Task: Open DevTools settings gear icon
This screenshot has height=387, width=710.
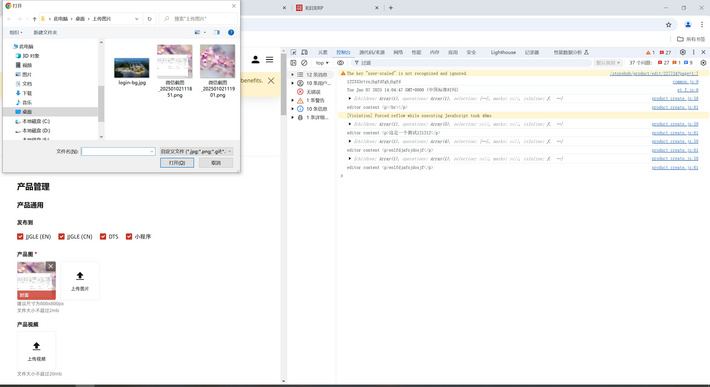Action: point(683,53)
